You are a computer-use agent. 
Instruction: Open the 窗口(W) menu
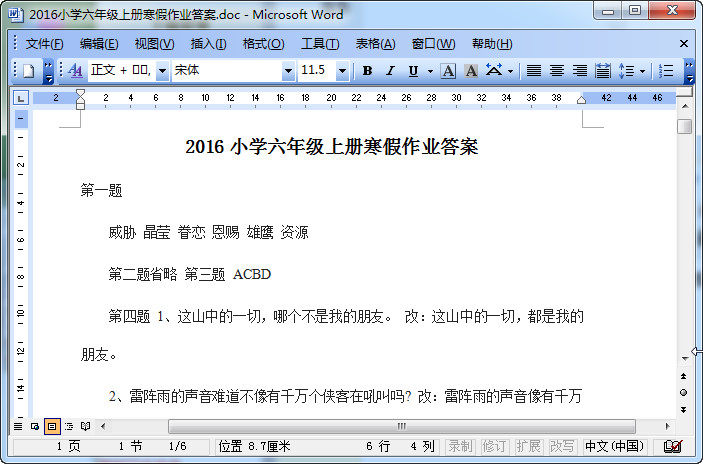pyautogui.click(x=434, y=44)
